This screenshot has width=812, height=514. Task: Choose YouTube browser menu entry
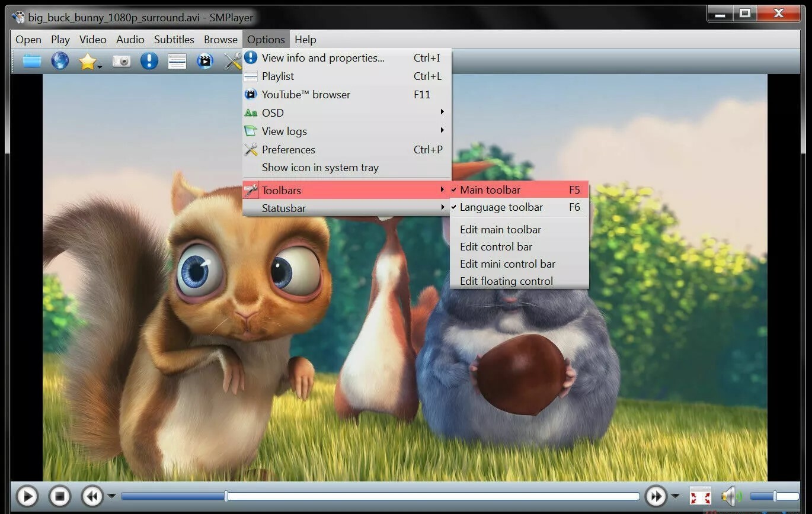347,95
